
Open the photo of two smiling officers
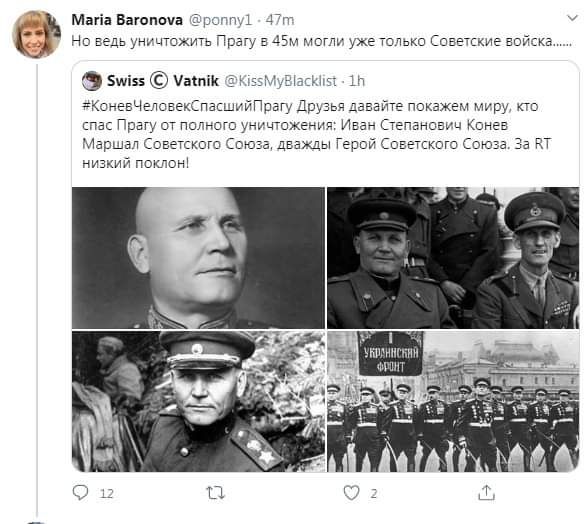pyautogui.click(x=453, y=258)
